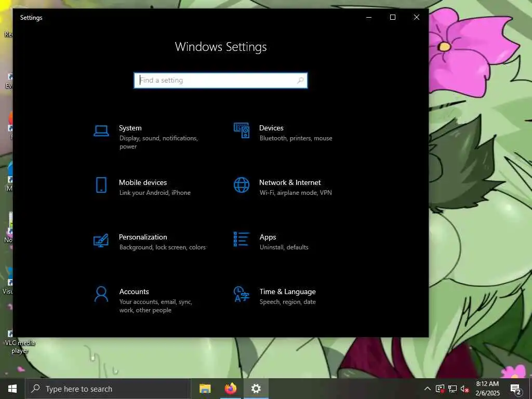This screenshot has height=399, width=532.
Task: Select the VLC media player desktop shortcut
Action: point(19,342)
